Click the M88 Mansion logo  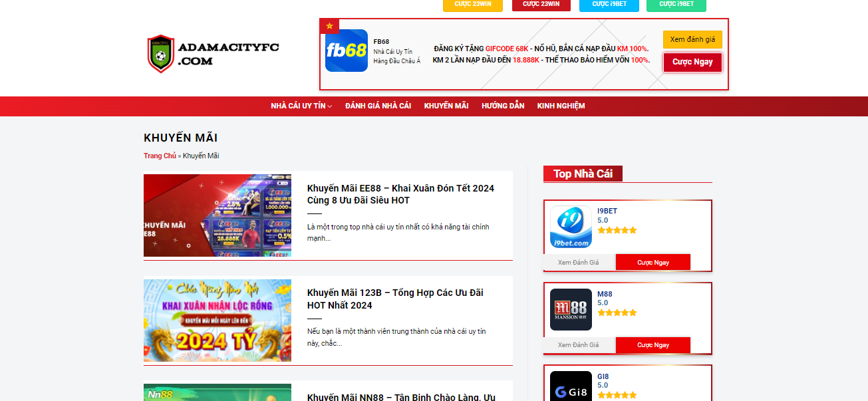[x=571, y=309]
